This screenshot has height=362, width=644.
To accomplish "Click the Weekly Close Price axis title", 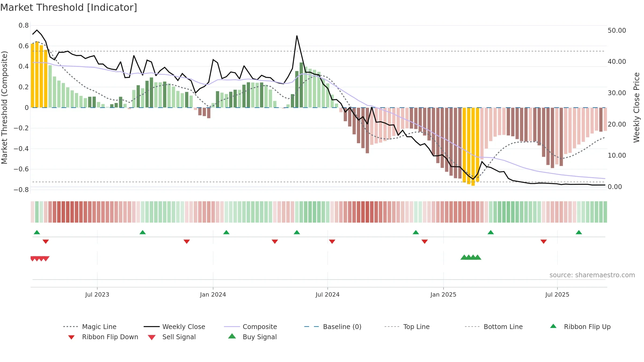I will (x=636, y=108).
